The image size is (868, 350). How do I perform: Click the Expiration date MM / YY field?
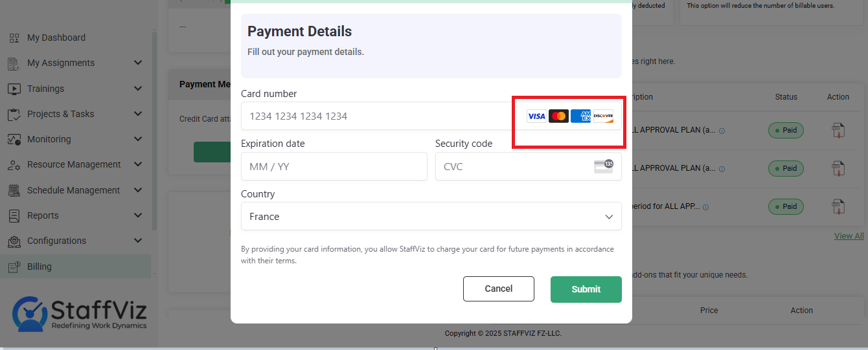click(334, 166)
